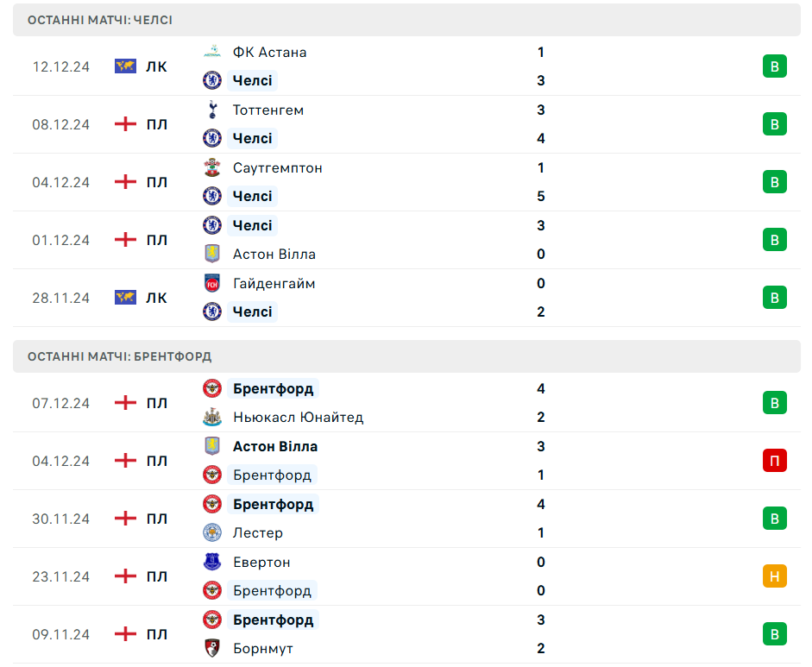Click the Bournemouth club crest icon
Screen dimensions: 812x667
[x=212, y=648]
